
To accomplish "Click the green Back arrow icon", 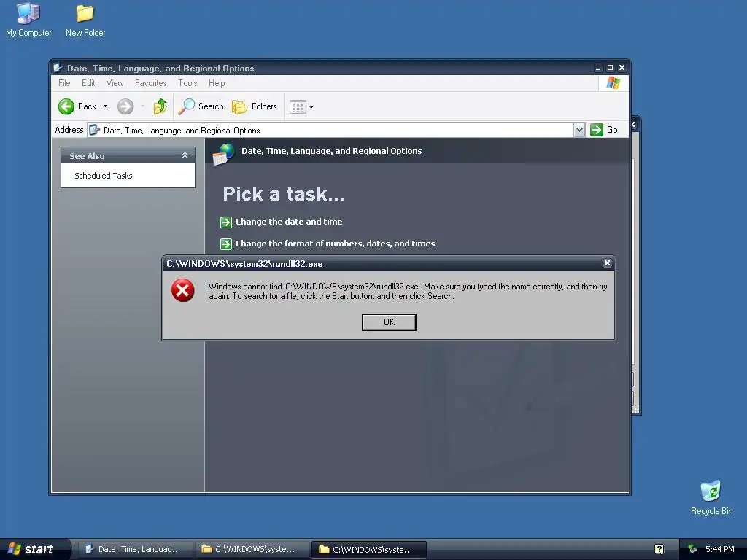I will pos(66,106).
